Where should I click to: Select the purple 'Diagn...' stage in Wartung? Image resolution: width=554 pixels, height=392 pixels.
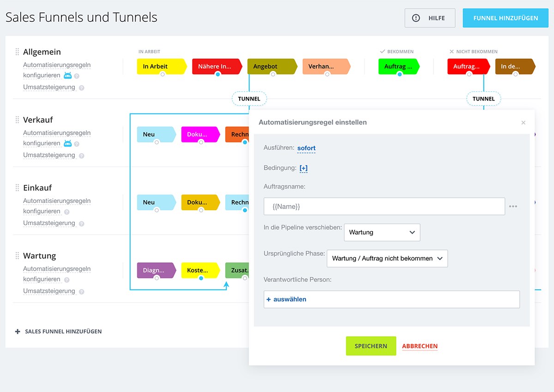point(157,270)
